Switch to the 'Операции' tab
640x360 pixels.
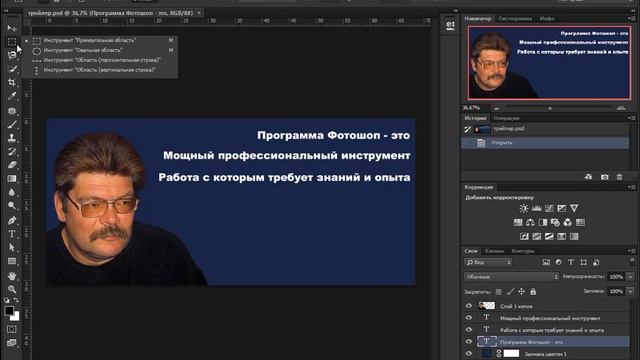507,118
